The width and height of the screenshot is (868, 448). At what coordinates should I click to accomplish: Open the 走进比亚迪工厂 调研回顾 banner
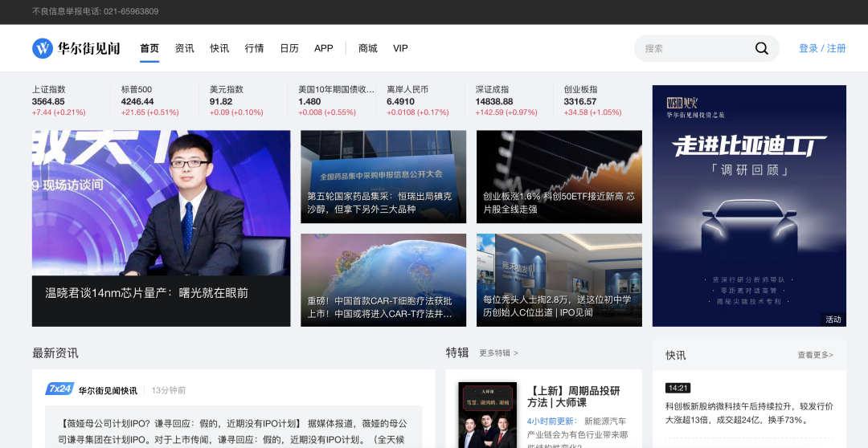(749, 206)
